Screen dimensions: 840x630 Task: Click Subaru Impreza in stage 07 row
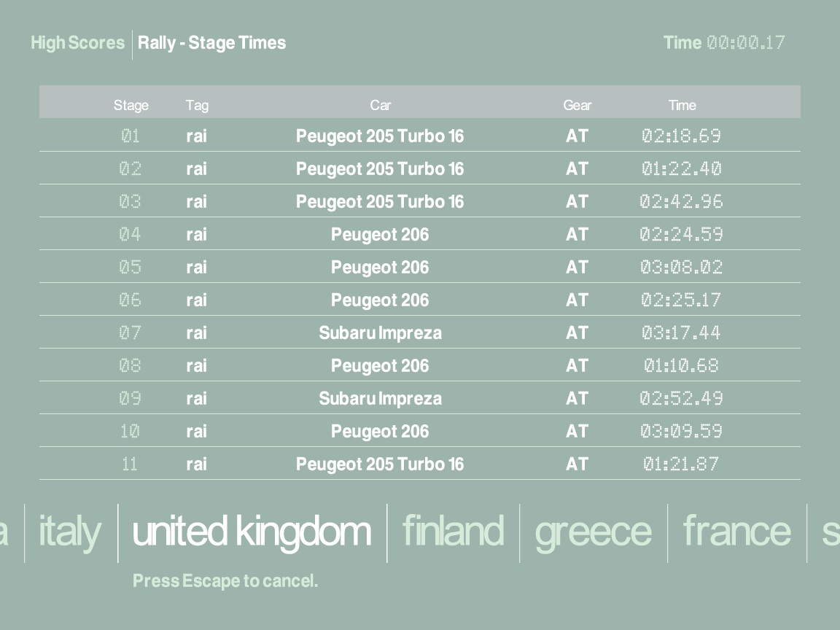coord(380,333)
